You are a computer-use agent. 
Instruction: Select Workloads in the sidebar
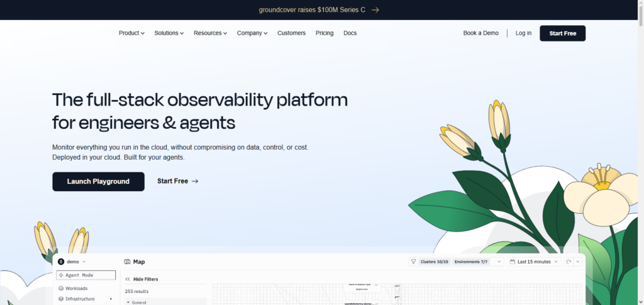[76, 288]
